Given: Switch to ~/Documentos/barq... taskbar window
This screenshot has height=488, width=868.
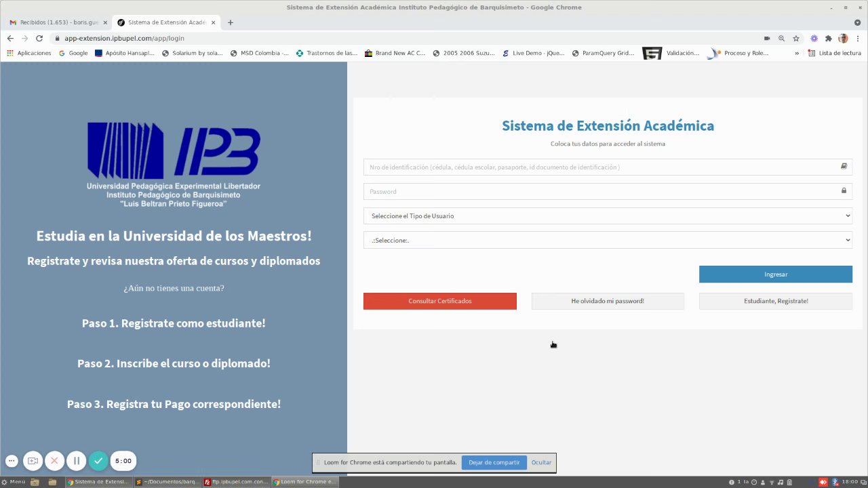Looking at the screenshot, I should point(167,482).
